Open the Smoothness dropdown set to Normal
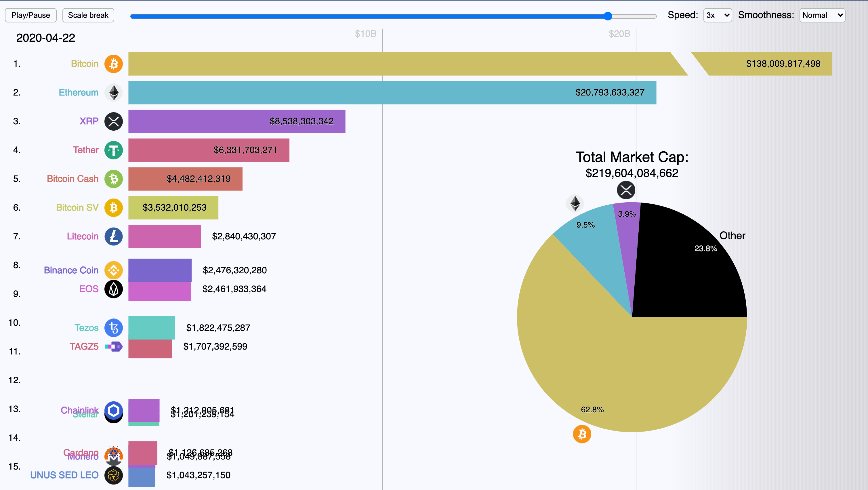The height and width of the screenshot is (490, 868). (822, 15)
